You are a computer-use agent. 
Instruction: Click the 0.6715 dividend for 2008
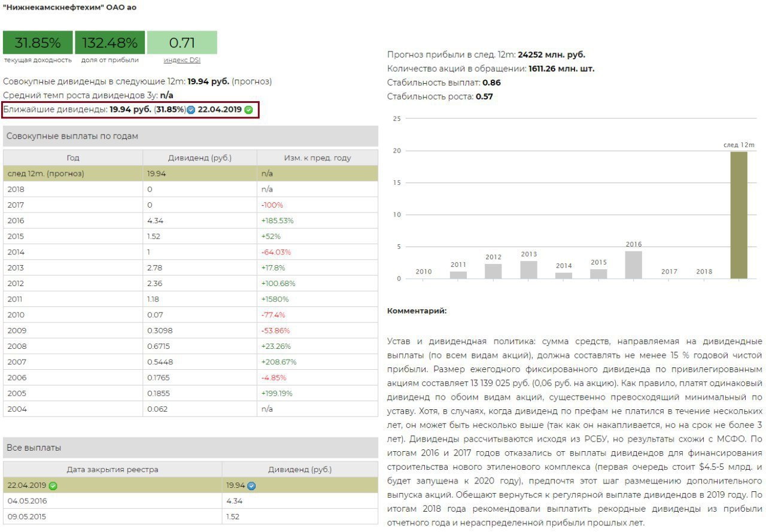(159, 346)
